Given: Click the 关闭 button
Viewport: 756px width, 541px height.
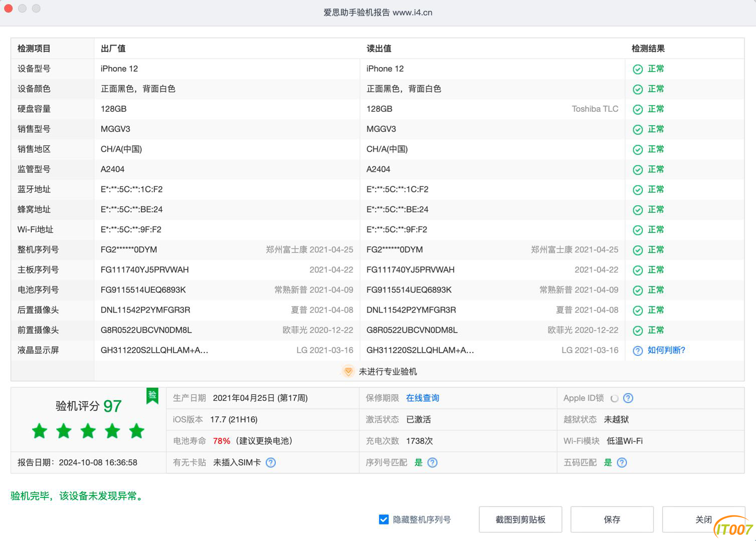Looking at the screenshot, I should pos(703,519).
